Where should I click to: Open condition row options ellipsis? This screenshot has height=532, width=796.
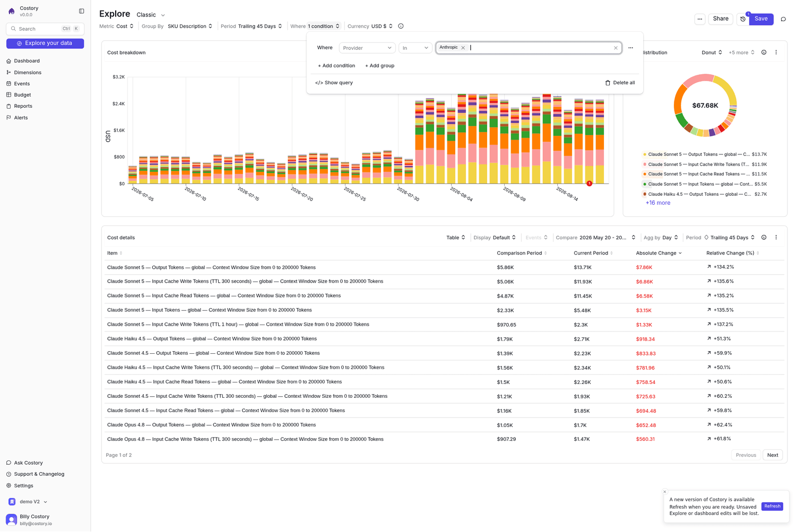(x=630, y=48)
